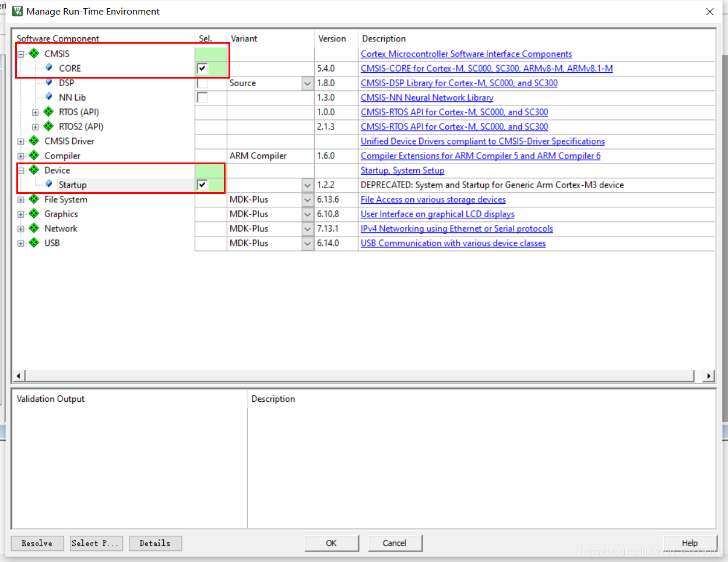Click the CMSIS Driver green diamond icon

34,141
